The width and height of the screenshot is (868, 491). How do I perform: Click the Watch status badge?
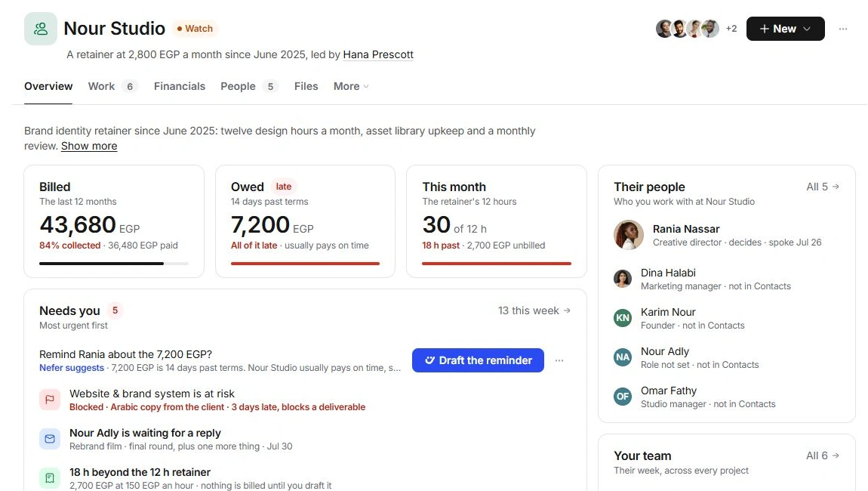tap(195, 29)
